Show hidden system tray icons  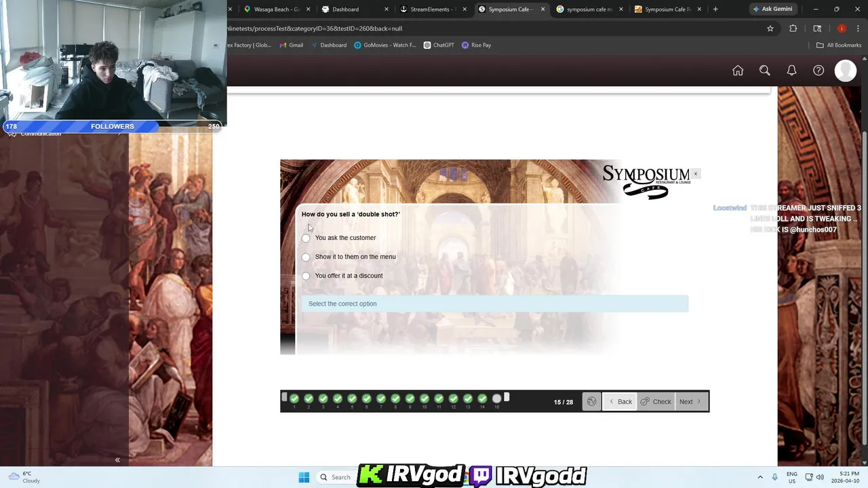[x=760, y=477]
